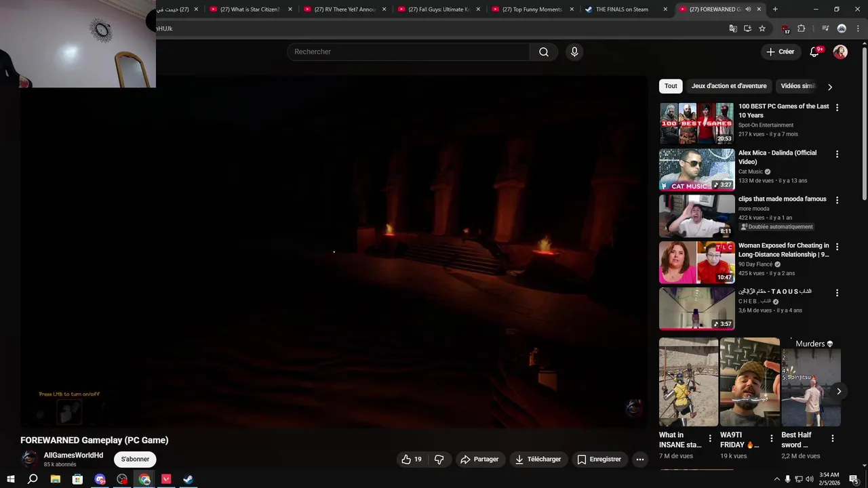Image resolution: width=868 pixels, height=488 pixels.
Task: Open Valorant from taskbar
Action: coord(166,479)
